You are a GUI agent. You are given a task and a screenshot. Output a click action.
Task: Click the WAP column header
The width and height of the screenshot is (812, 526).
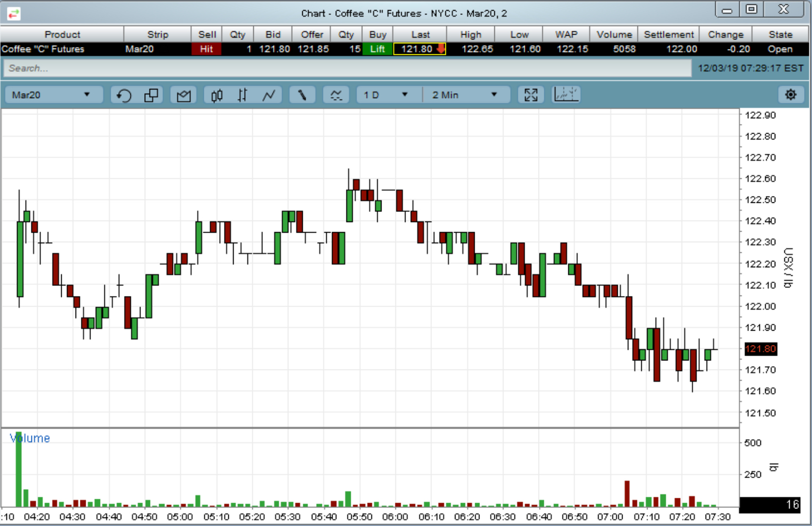coord(566,35)
